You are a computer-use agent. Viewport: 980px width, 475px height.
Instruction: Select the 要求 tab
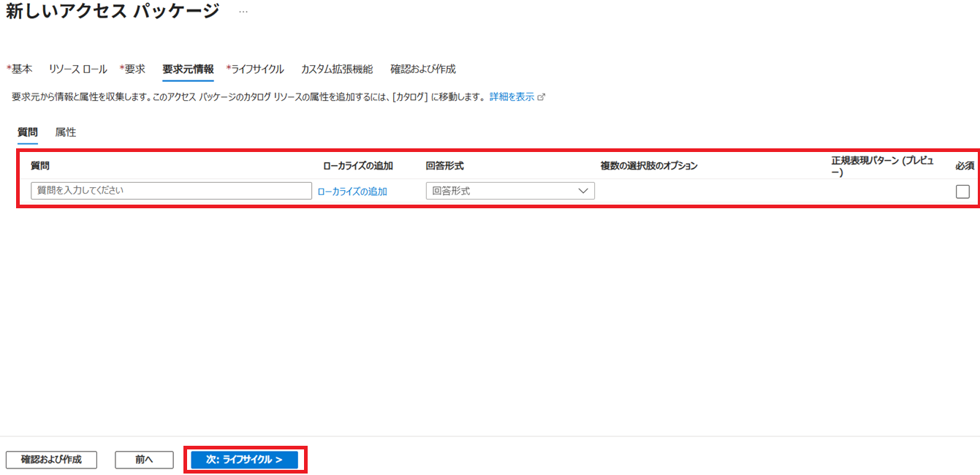[134, 69]
